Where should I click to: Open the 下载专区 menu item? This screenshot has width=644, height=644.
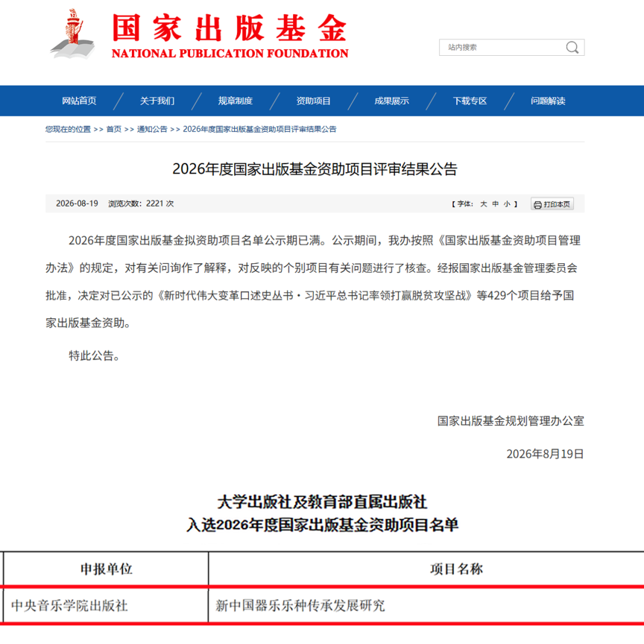coord(470,101)
